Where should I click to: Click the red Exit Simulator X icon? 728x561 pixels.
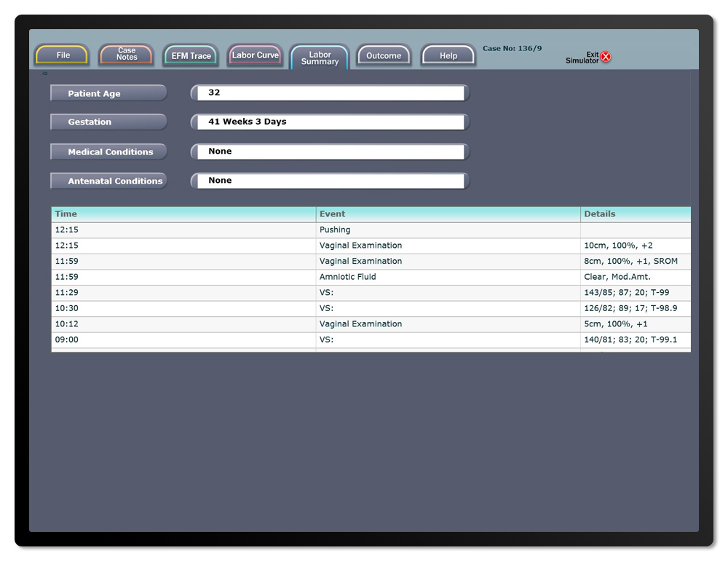pos(606,57)
